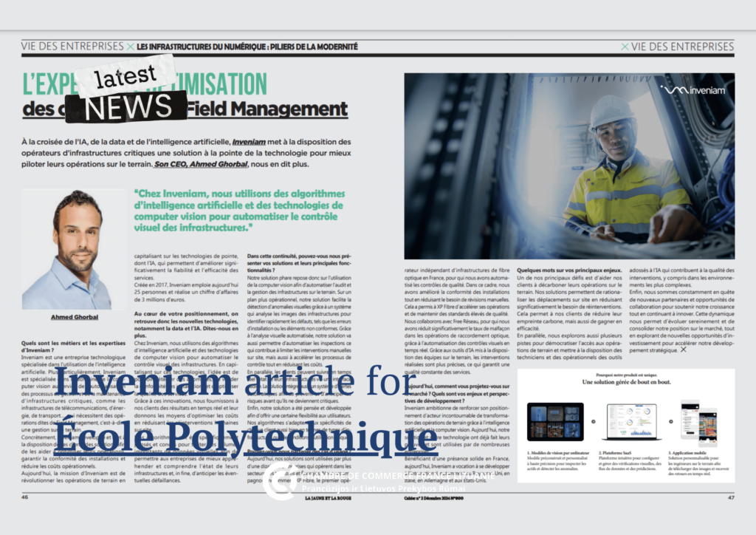Click the '1. Modèles de vision par ordinateur' caption
Image resolution: width=756 pixels, height=535 pixels.
click(558, 453)
